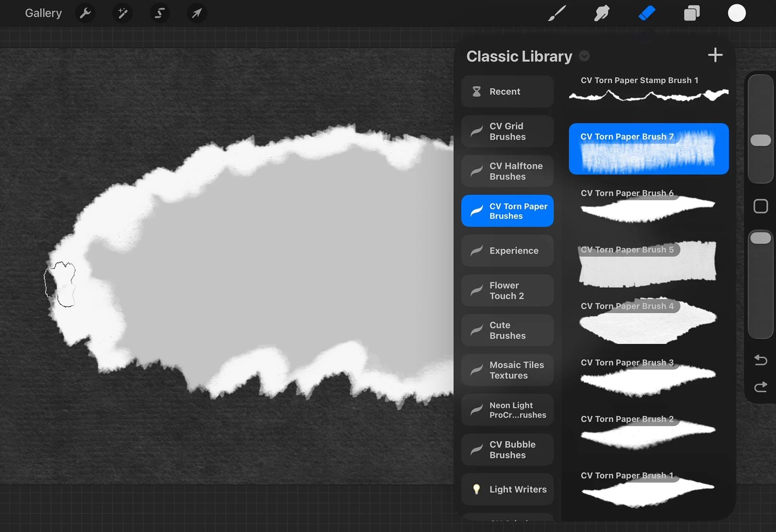Image resolution: width=776 pixels, height=532 pixels.
Task: Choose CV Torn Paper Brush 4
Action: pyautogui.click(x=649, y=318)
